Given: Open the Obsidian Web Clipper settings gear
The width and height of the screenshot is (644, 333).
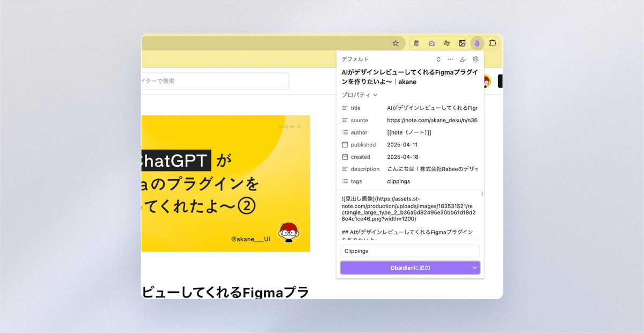Looking at the screenshot, I should (475, 59).
